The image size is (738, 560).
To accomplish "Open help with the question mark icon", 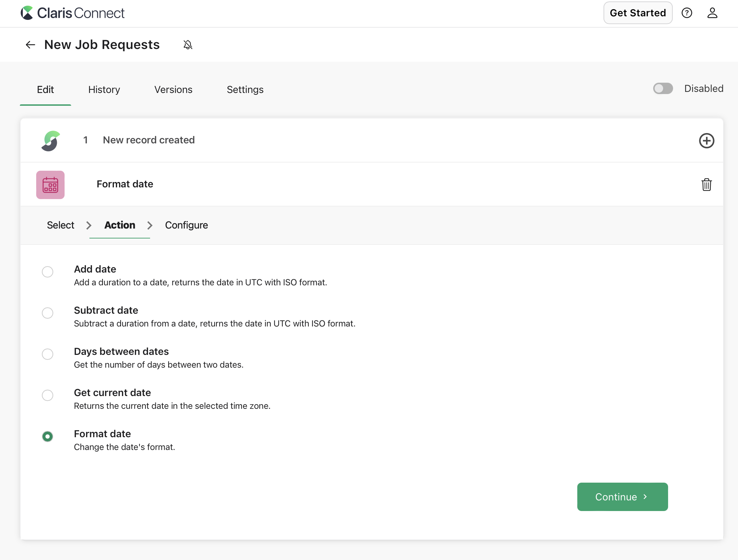I will (x=687, y=13).
